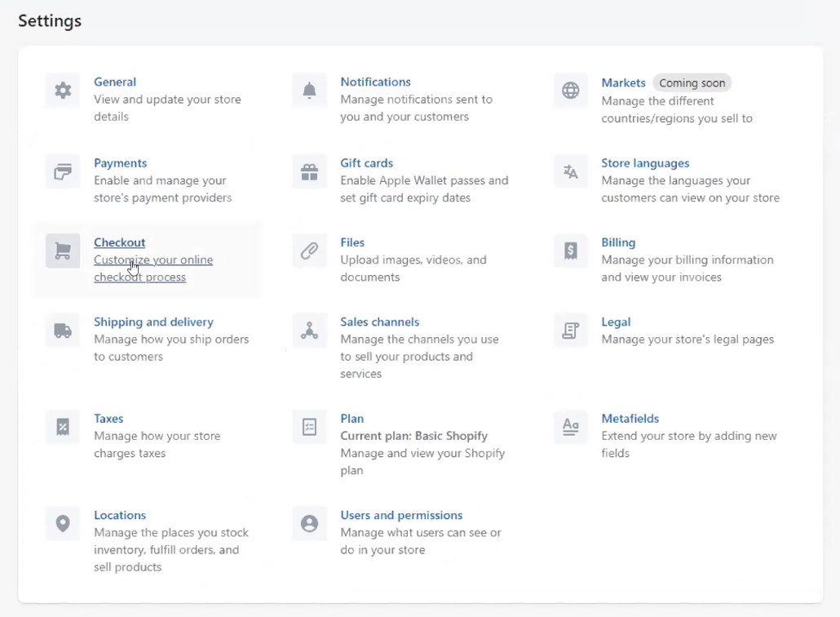
Task: Click the Billing invoice icon
Action: (571, 251)
